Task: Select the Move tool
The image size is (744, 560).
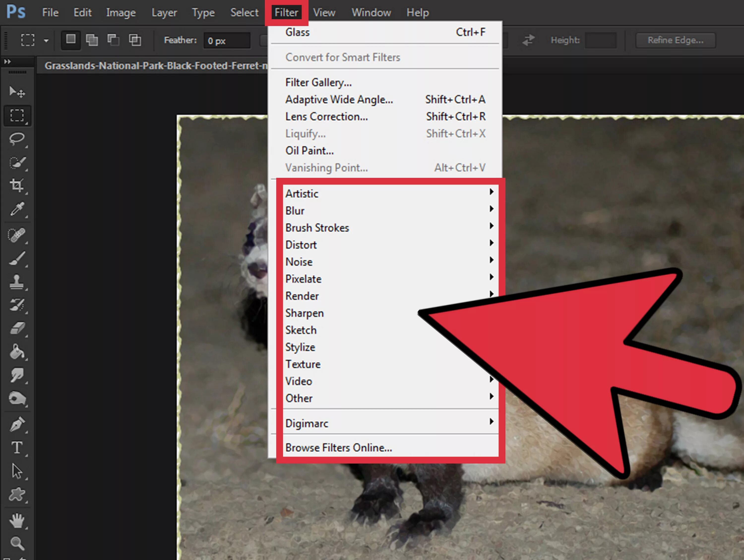Action: click(17, 92)
